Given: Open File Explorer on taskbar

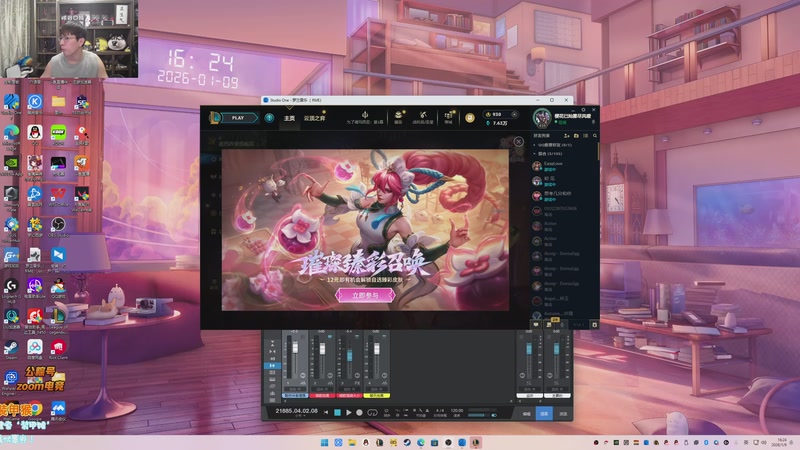Looking at the screenshot, I should click(352, 442).
